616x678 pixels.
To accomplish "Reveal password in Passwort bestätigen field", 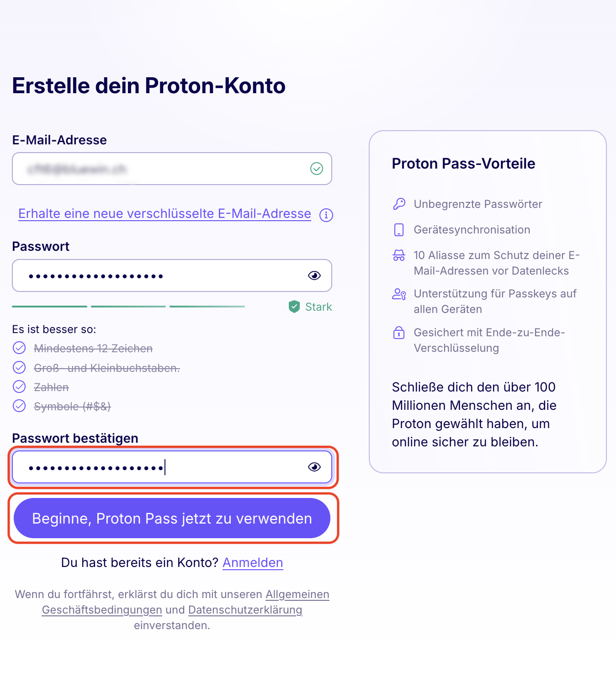I will tap(314, 467).
